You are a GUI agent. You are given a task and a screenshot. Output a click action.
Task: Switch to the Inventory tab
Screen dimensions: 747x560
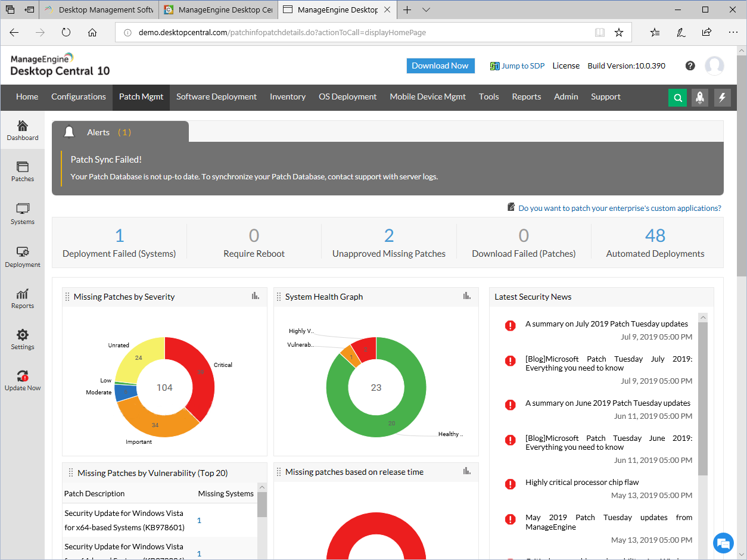coord(287,97)
